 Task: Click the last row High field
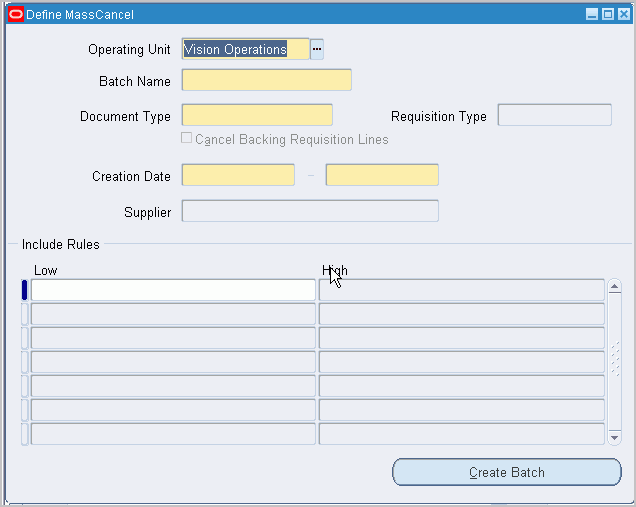(x=462, y=434)
